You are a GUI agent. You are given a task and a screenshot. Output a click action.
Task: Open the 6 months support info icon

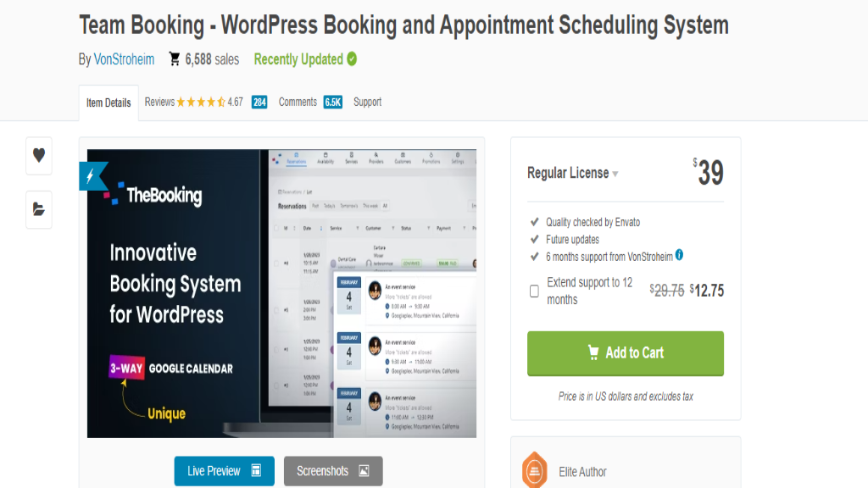click(x=679, y=255)
